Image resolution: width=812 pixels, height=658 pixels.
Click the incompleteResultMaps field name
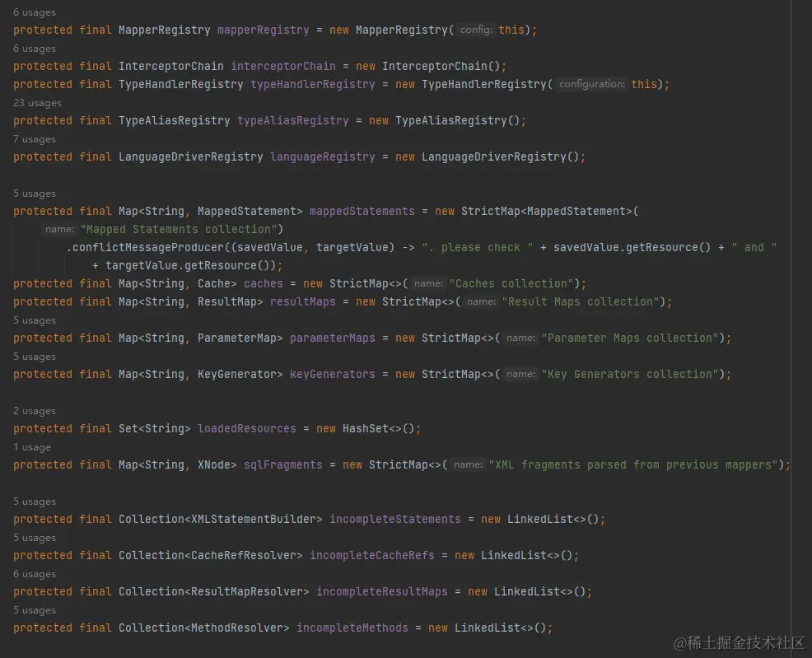(x=381, y=592)
